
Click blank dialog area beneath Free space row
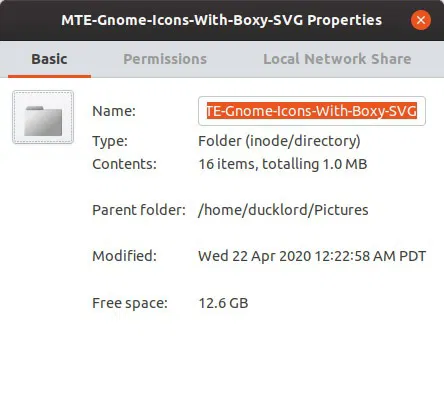point(222,363)
